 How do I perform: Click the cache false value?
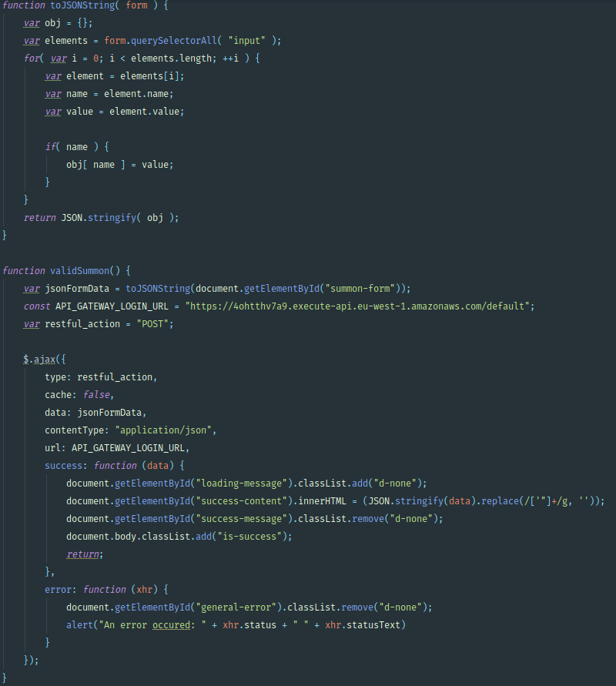point(96,395)
